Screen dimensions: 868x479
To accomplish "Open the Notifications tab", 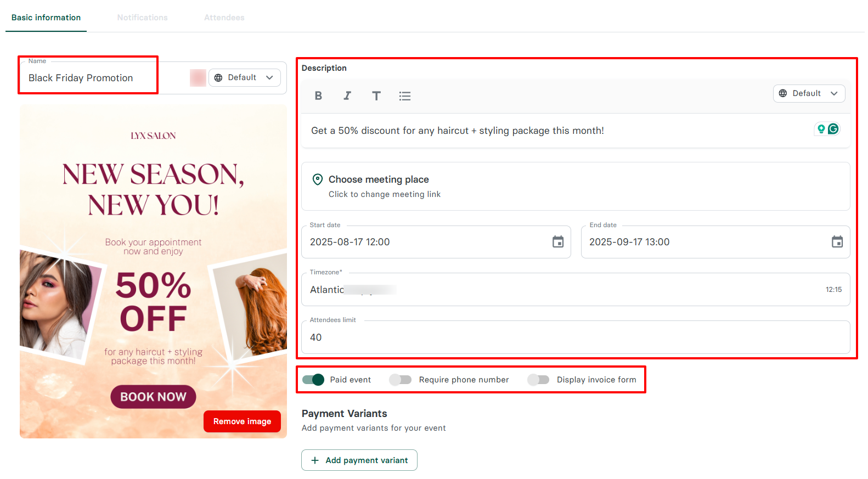I will click(143, 18).
